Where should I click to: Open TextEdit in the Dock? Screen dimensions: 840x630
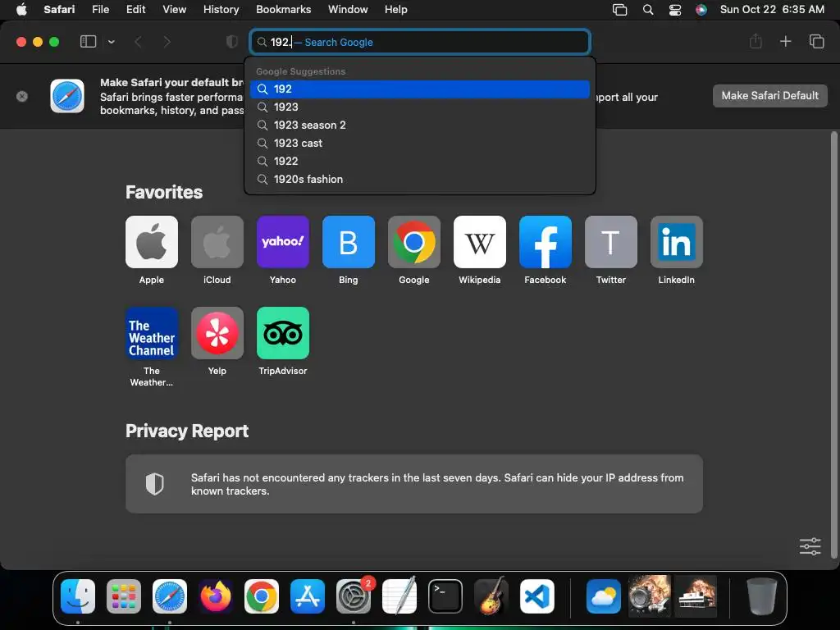point(399,596)
